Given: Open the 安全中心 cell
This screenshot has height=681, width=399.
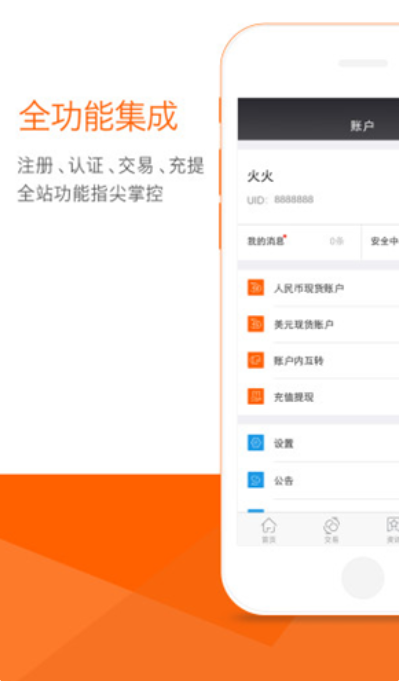Looking at the screenshot, I should 380,241.
